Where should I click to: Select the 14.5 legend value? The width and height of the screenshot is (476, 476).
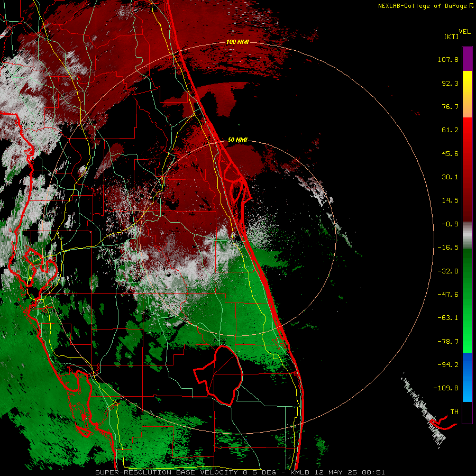coord(450,200)
